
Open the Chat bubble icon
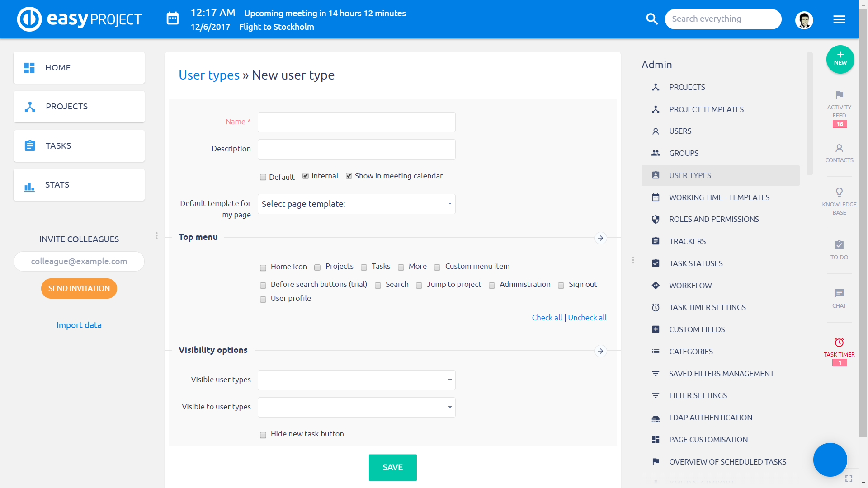839,293
